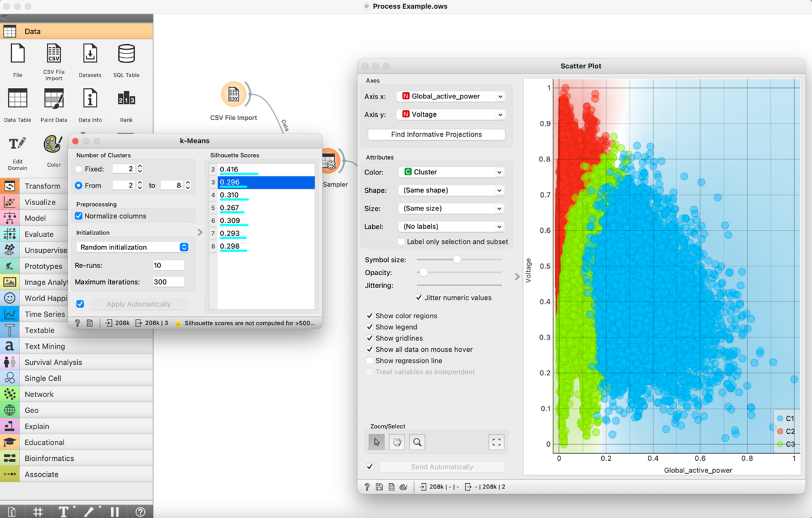This screenshot has width=812, height=518.
Task: Select the Fixed number of clusters radio button
Action: (x=79, y=169)
